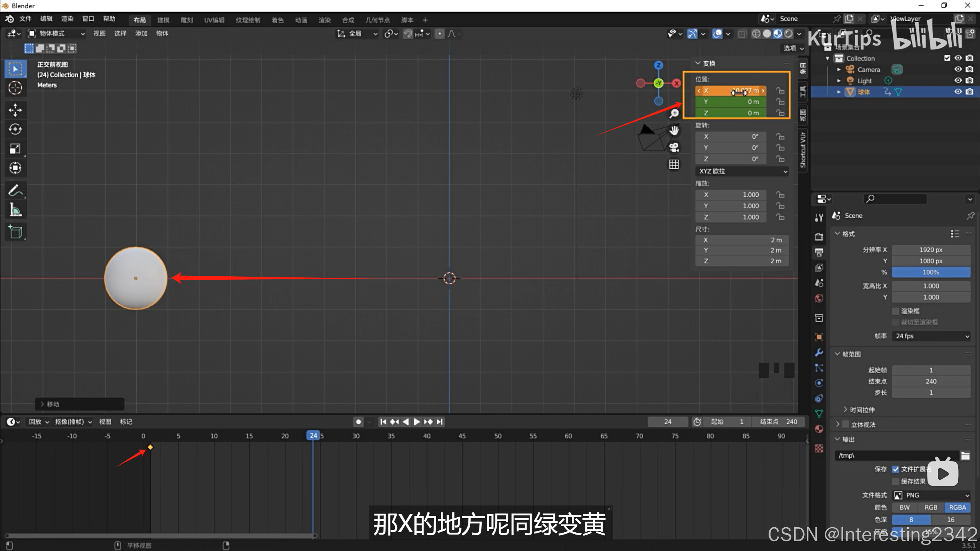Viewport: 980px width, 551px height.
Task: Click the Add Cube tool icon
Action: point(15,232)
